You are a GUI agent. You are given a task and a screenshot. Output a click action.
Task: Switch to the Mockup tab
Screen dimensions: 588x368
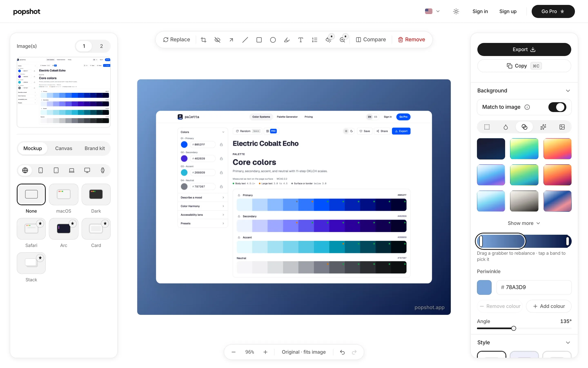[x=32, y=148]
